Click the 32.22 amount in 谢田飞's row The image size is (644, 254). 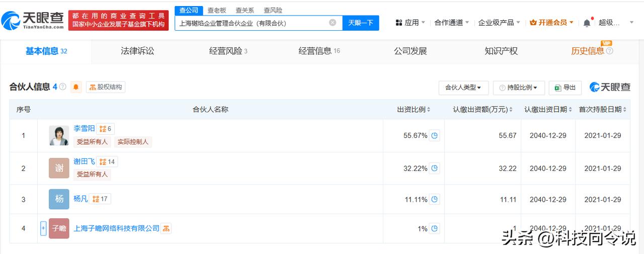[x=508, y=168]
